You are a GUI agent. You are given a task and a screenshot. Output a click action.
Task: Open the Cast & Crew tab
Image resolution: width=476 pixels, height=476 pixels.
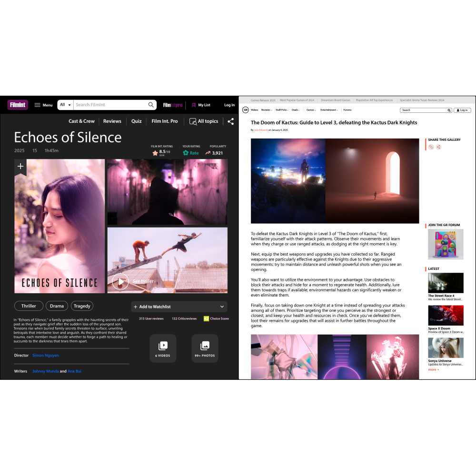pos(81,121)
